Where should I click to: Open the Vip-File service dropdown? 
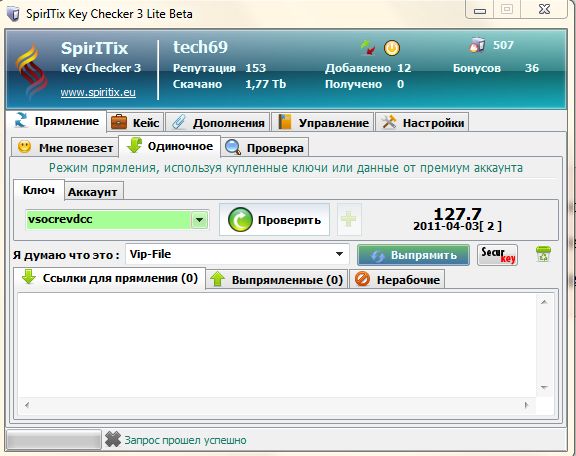[237, 254]
